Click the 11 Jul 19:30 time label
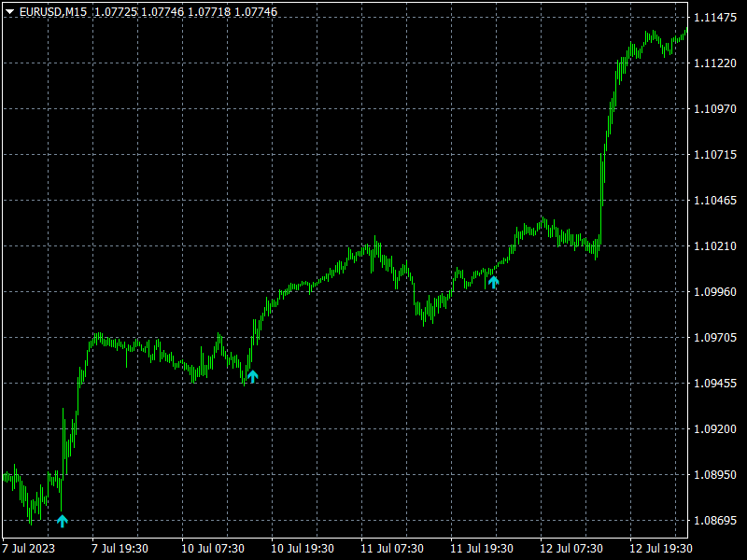 (x=482, y=549)
